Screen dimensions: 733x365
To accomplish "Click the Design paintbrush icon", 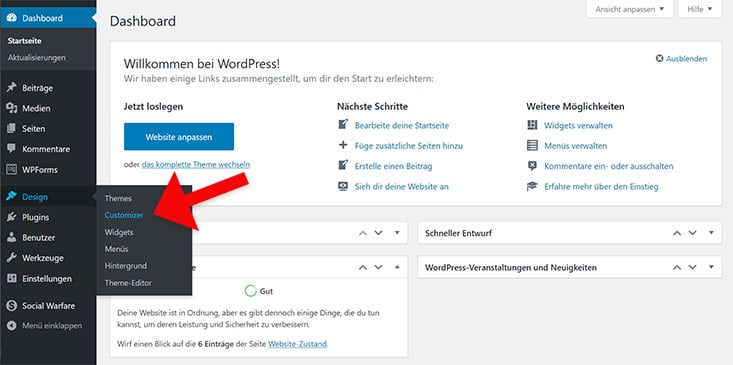I will (x=12, y=197).
